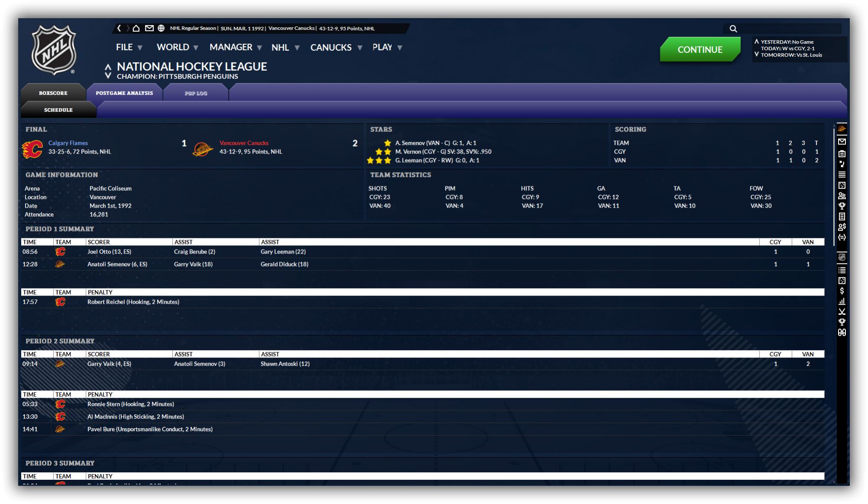
Task: Select the Schedule tab
Action: [58, 110]
